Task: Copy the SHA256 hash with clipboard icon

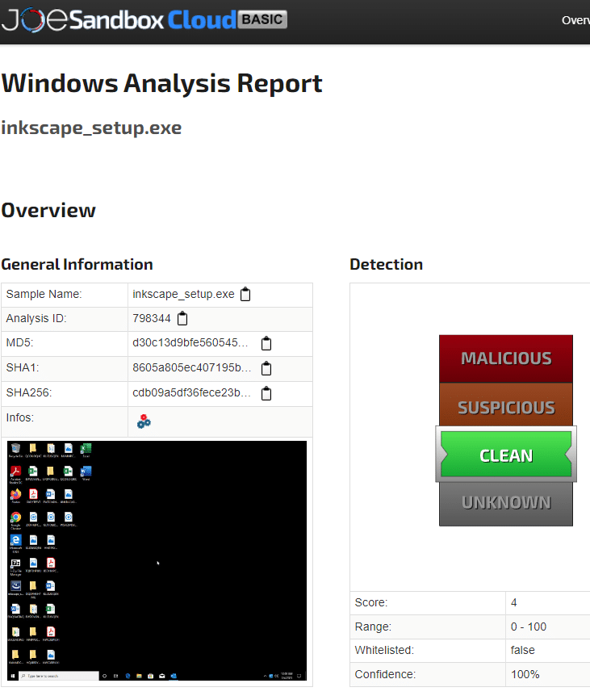Action: [266, 393]
